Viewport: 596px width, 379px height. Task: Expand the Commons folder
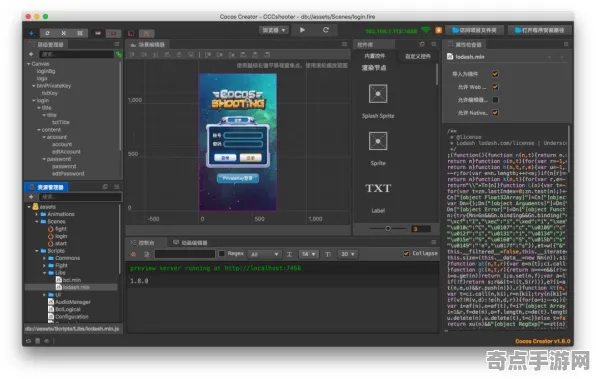[x=44, y=258]
